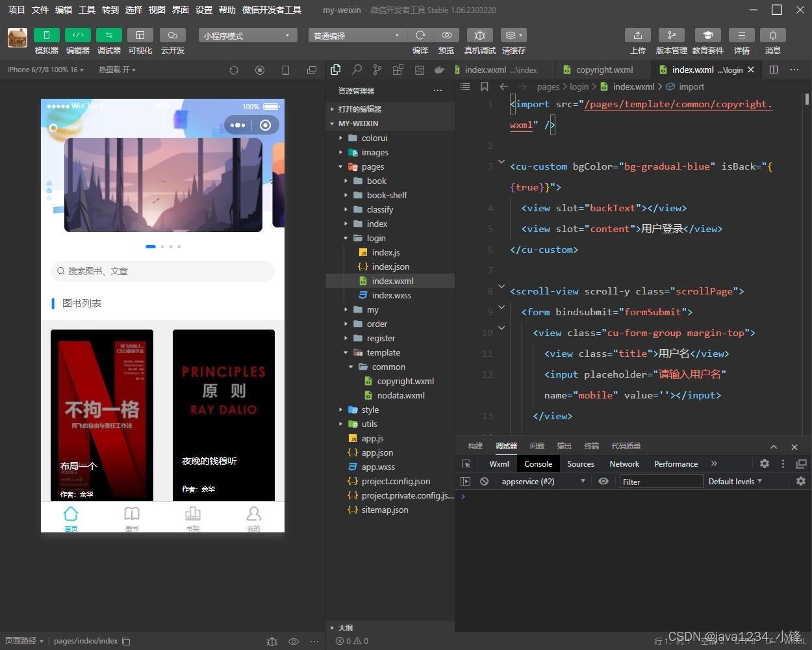Switch to the Network debugger tab

click(624, 463)
